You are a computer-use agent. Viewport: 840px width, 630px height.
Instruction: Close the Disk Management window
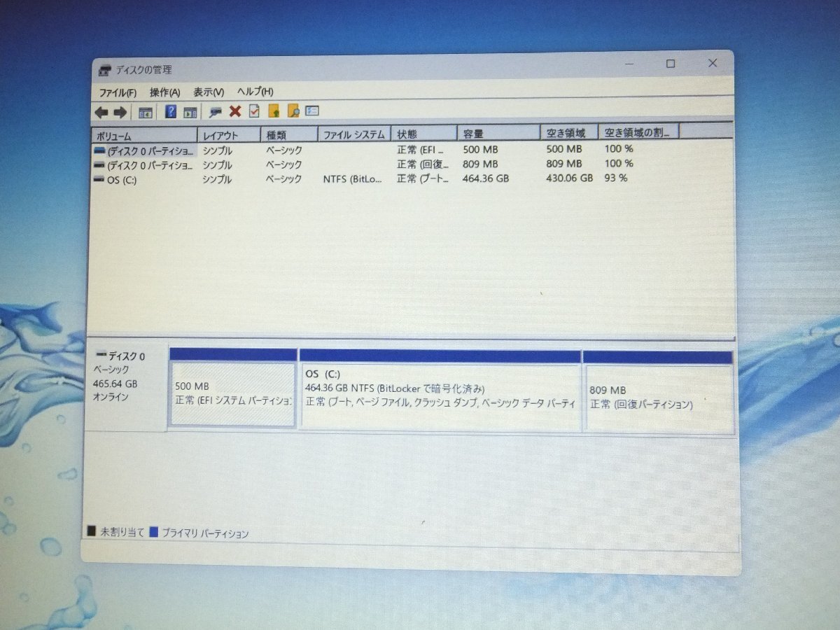[713, 63]
